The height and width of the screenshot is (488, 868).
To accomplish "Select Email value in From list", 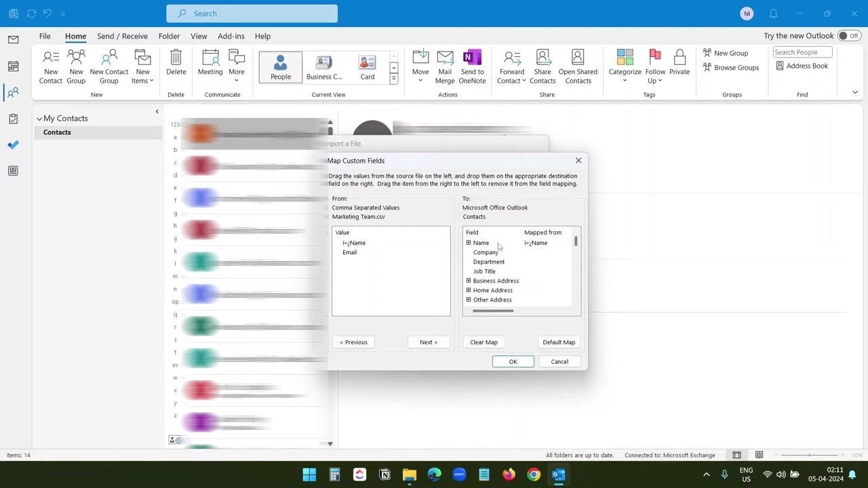I will pos(349,252).
